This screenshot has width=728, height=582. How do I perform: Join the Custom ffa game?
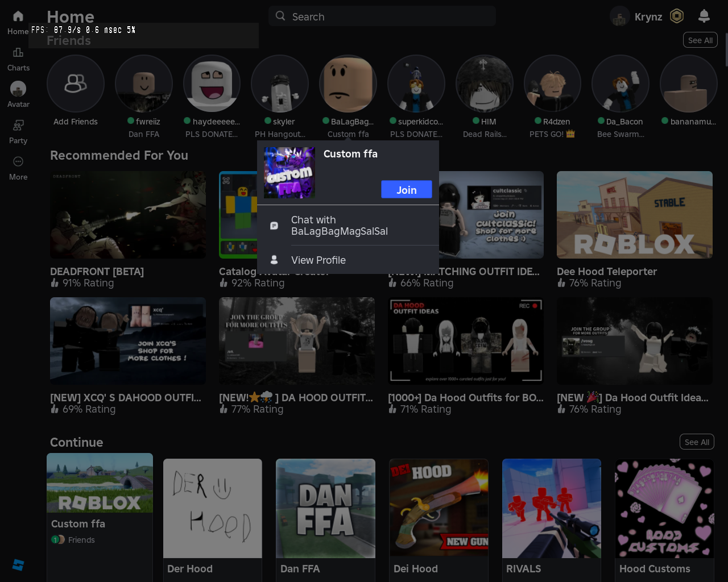(x=407, y=190)
